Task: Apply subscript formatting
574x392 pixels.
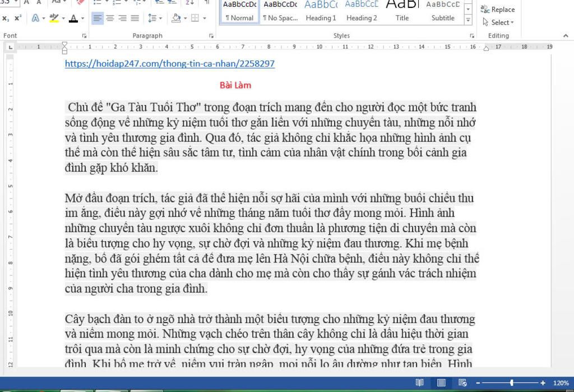Action: point(6,18)
